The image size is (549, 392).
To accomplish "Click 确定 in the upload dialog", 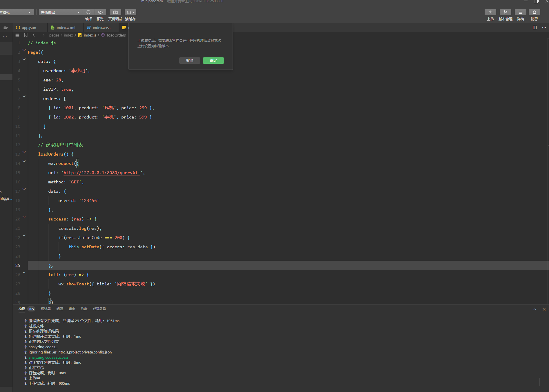I will [x=213, y=61].
